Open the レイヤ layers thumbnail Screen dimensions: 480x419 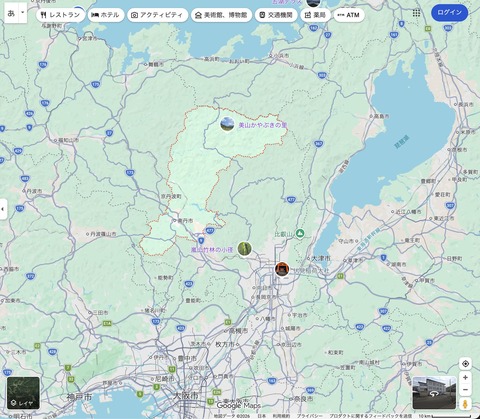23,393
